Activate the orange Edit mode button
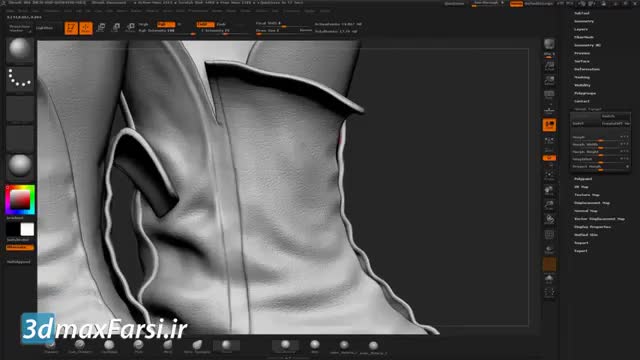640x360 pixels. [71, 28]
